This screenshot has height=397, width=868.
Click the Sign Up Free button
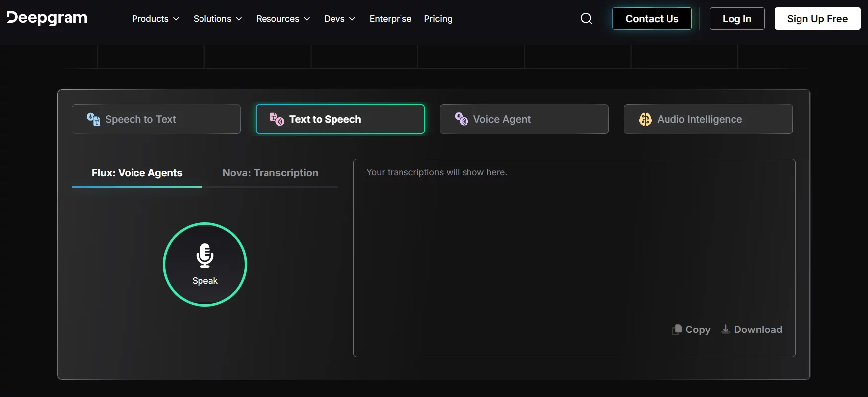pos(817,19)
